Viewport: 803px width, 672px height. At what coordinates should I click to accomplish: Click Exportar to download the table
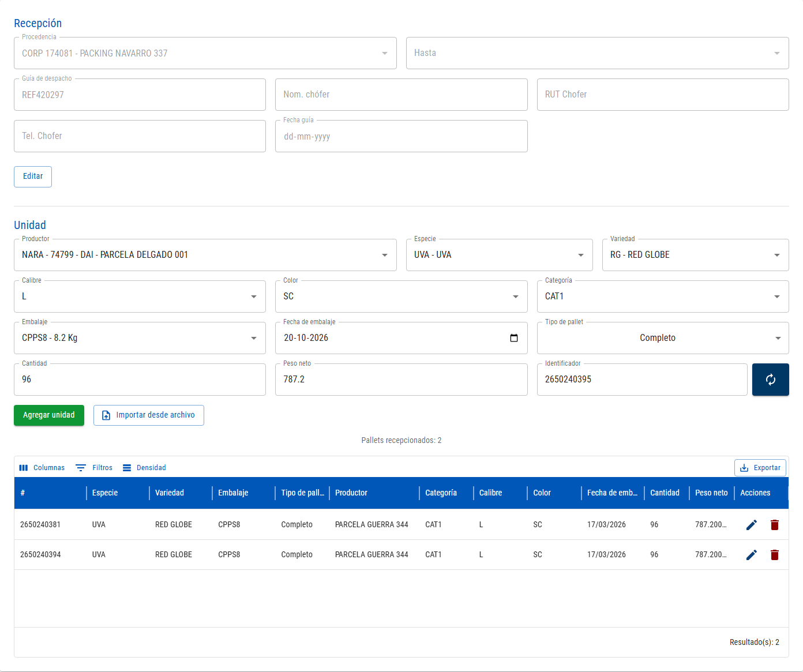click(760, 468)
